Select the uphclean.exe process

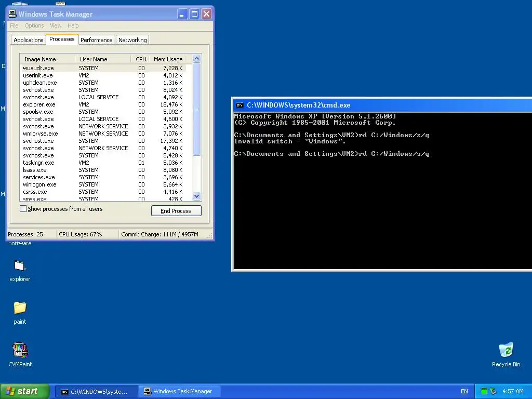coord(103,83)
